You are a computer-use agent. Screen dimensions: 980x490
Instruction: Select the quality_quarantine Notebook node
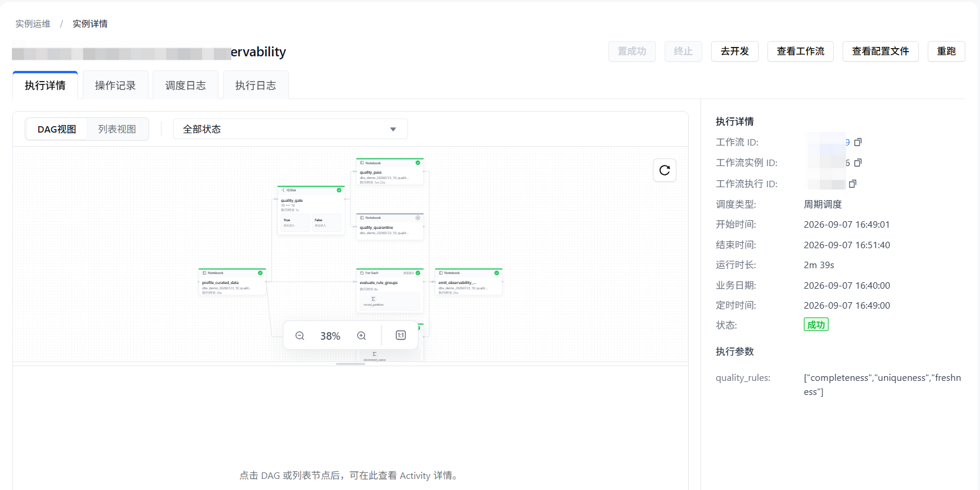click(390, 227)
